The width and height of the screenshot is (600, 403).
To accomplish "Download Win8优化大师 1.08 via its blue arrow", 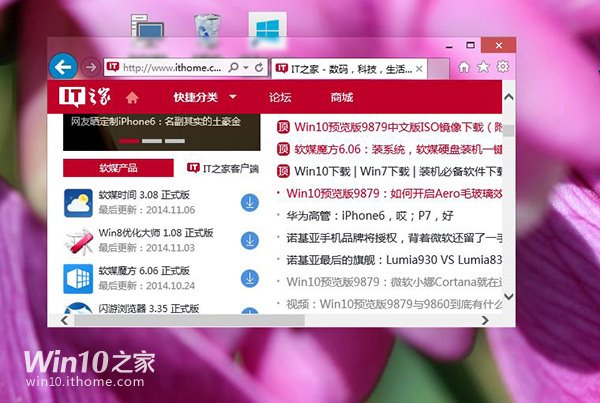I will 249,240.
